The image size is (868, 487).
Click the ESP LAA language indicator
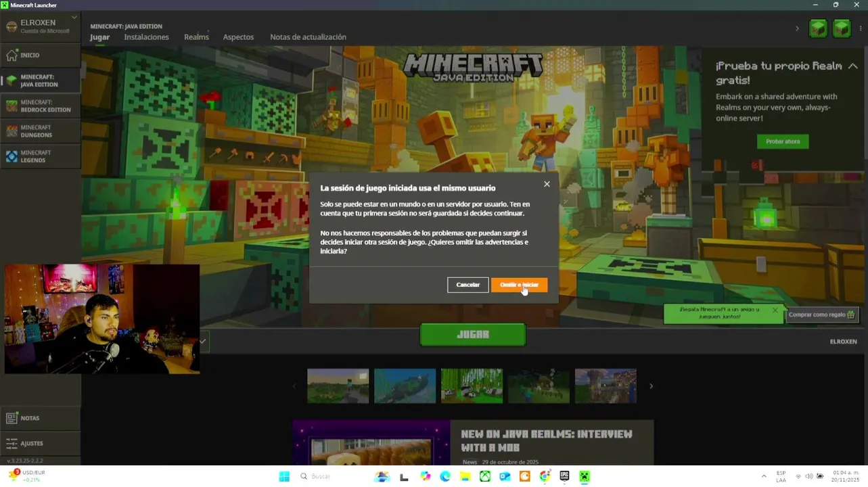pos(781,476)
